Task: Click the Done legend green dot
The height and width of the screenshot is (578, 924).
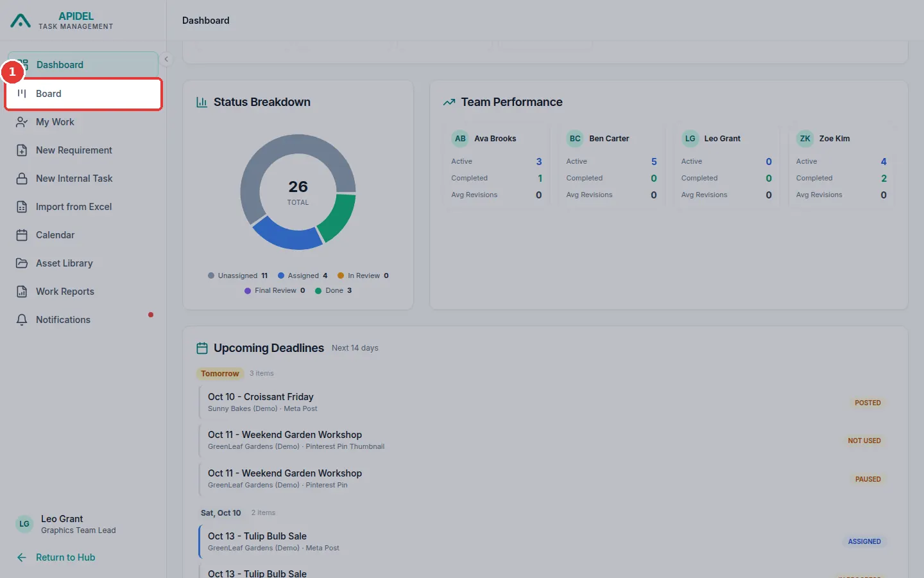Action: point(318,290)
